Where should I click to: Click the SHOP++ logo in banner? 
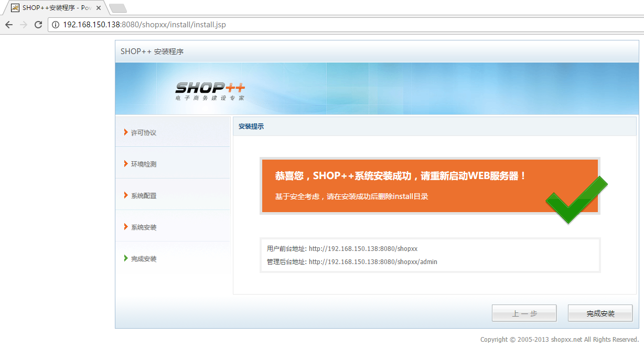[x=210, y=90]
